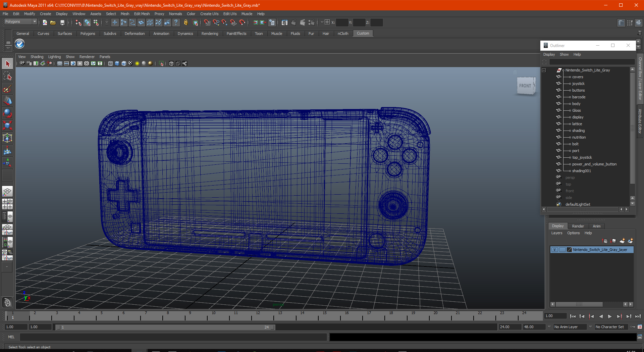Click the FRONT view cube face
The width and height of the screenshot is (644, 352).
coord(525,86)
